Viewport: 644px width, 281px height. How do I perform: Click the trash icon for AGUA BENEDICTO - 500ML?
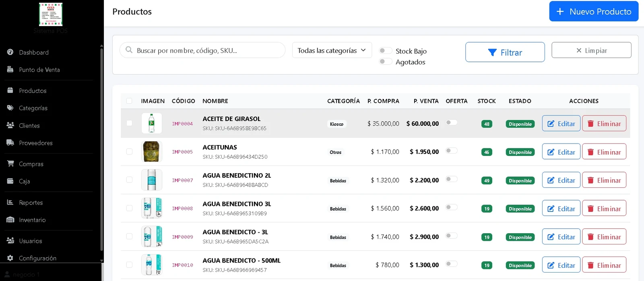pos(590,265)
